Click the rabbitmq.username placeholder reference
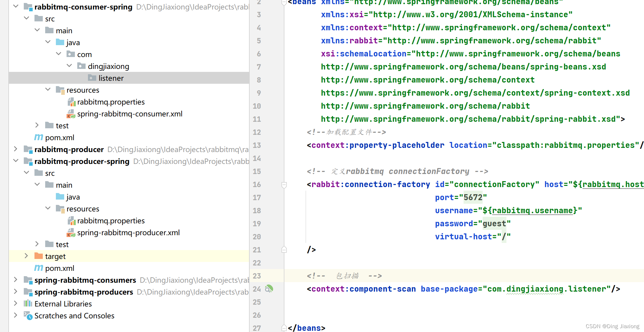The image size is (644, 332). click(532, 211)
